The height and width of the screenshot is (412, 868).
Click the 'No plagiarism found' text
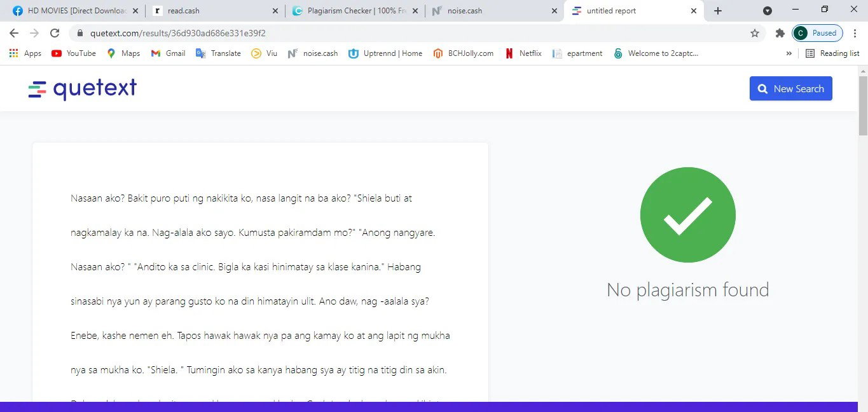click(688, 290)
